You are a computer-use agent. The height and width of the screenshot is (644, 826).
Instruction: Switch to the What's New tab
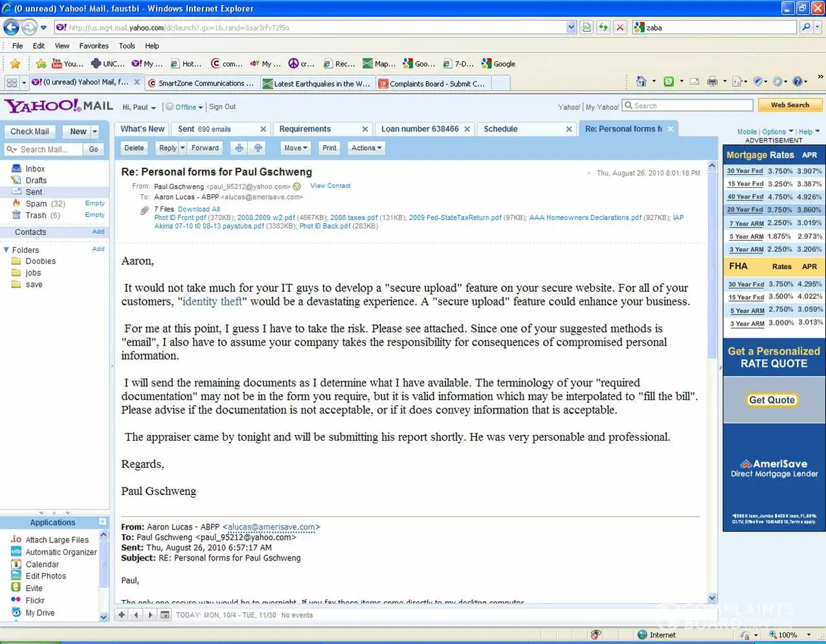click(142, 129)
